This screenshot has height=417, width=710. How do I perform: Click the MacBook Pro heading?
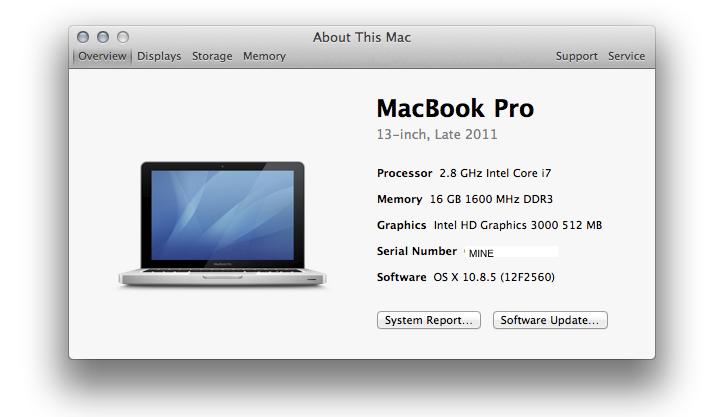[455, 108]
